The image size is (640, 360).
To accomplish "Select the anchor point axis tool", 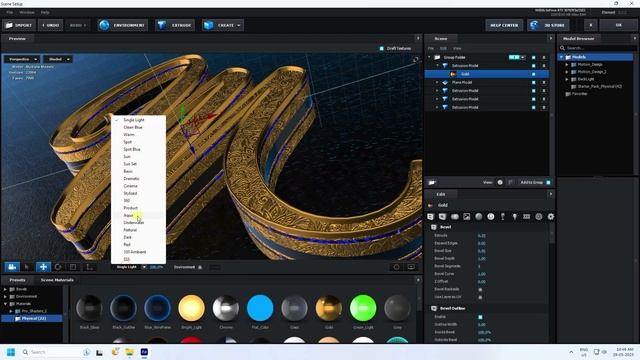I will 89,267.
